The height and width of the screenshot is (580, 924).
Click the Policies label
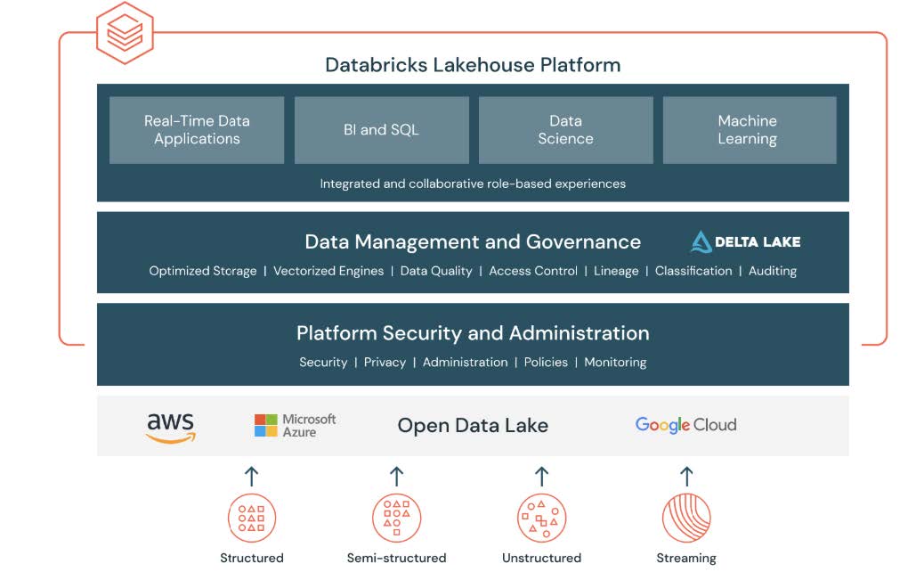tap(546, 363)
